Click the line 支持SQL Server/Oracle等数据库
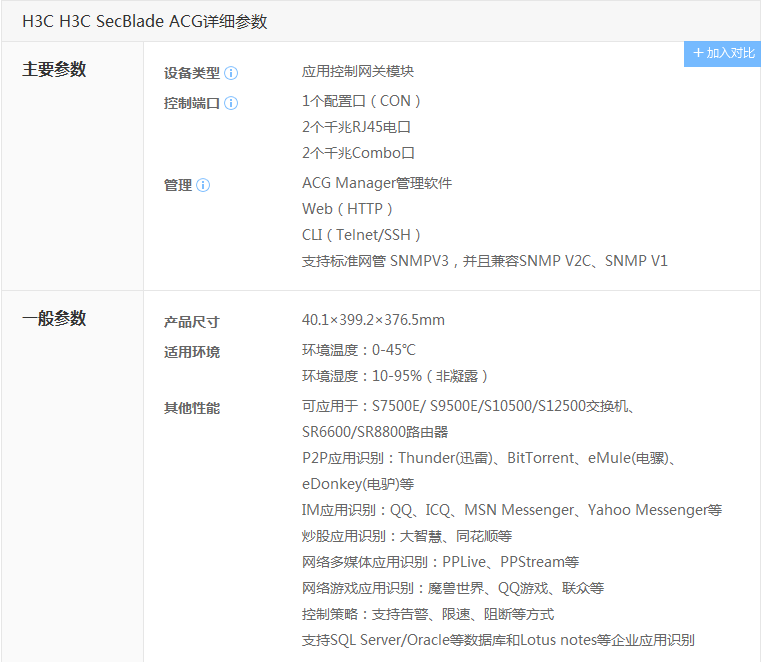This screenshot has width=761, height=662. click(498, 641)
